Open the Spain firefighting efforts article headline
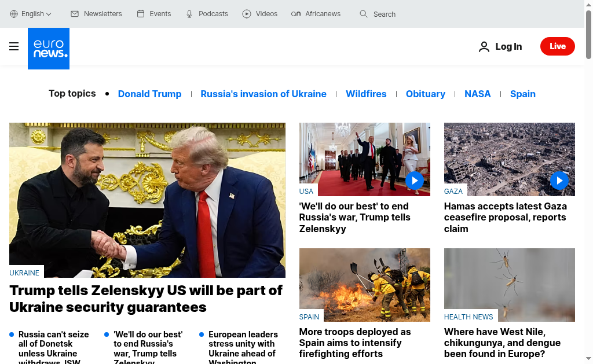Screen dimensions: 593x364 click(x=355, y=343)
